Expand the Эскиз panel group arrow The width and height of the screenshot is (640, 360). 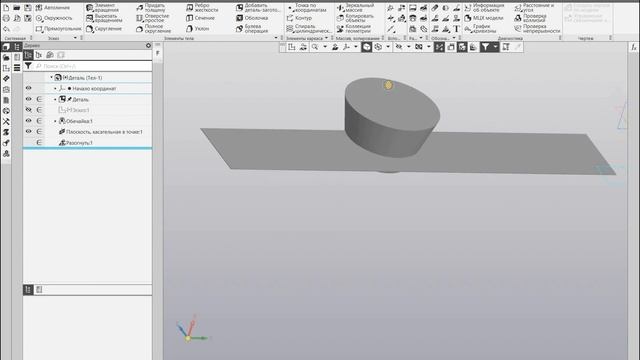(75, 38)
